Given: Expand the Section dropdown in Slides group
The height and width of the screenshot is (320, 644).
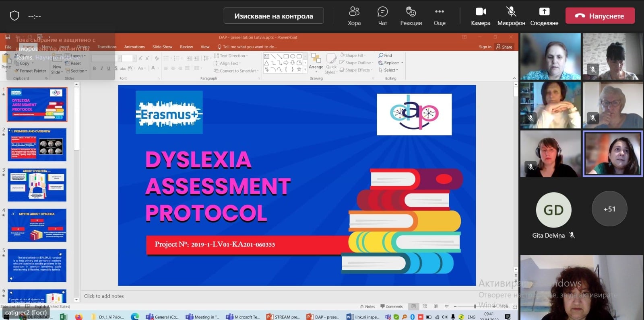Looking at the screenshot, I should [76, 71].
